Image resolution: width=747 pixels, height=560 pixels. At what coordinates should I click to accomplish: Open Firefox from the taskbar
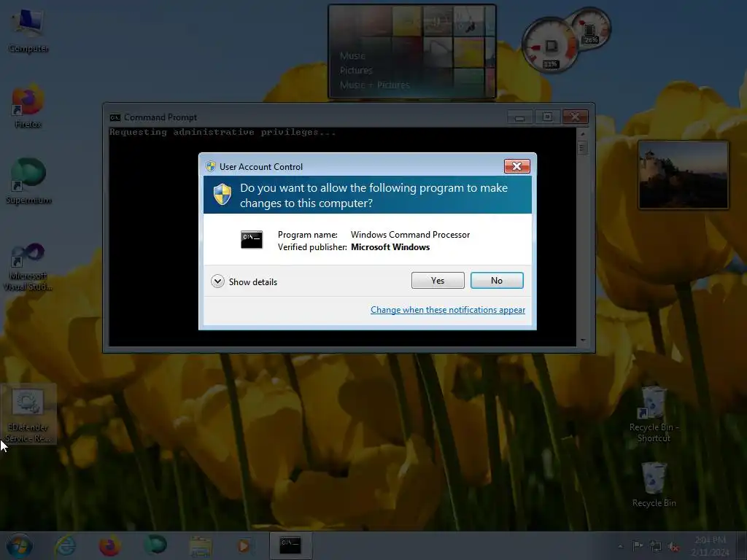pyautogui.click(x=109, y=545)
